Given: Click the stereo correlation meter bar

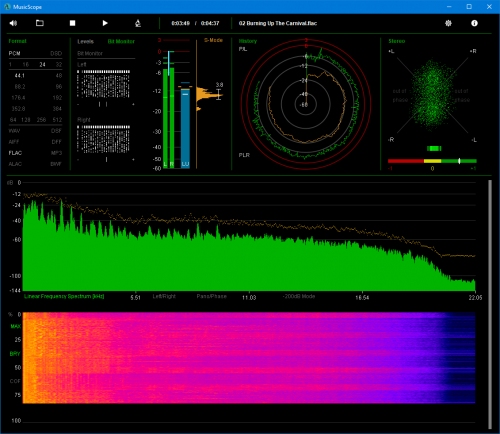Looking at the screenshot, I should point(432,161).
